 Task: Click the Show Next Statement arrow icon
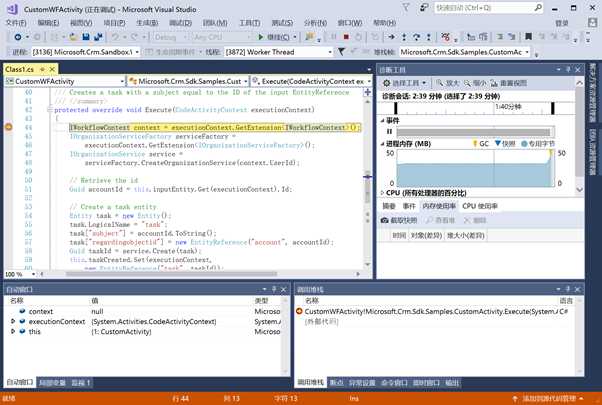pos(391,37)
